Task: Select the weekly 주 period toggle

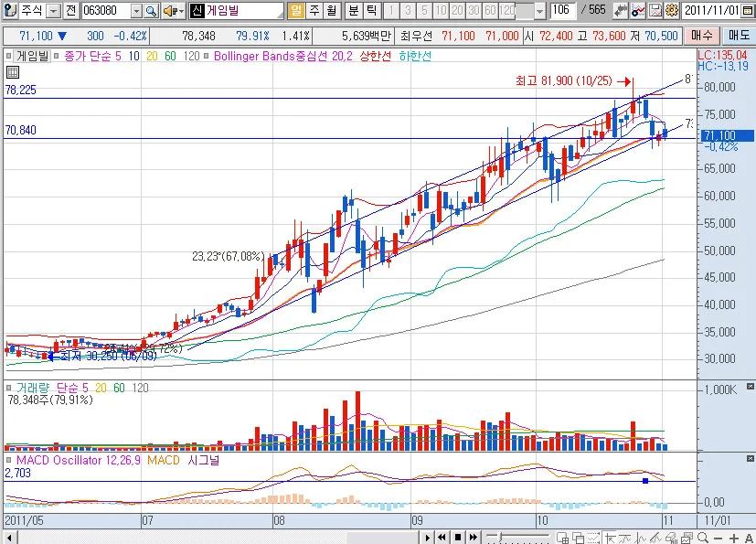Action: (x=314, y=11)
